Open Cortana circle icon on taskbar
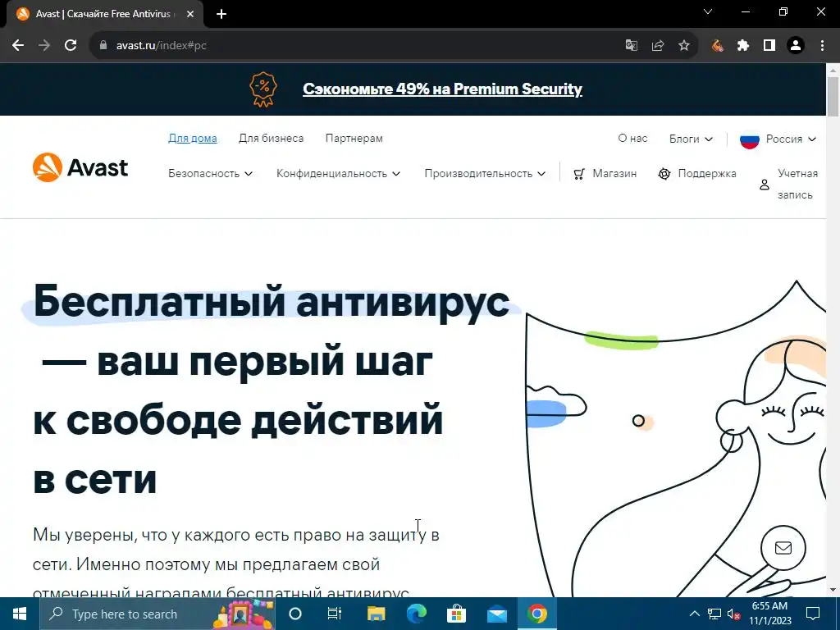The width and height of the screenshot is (840, 630). click(295, 614)
